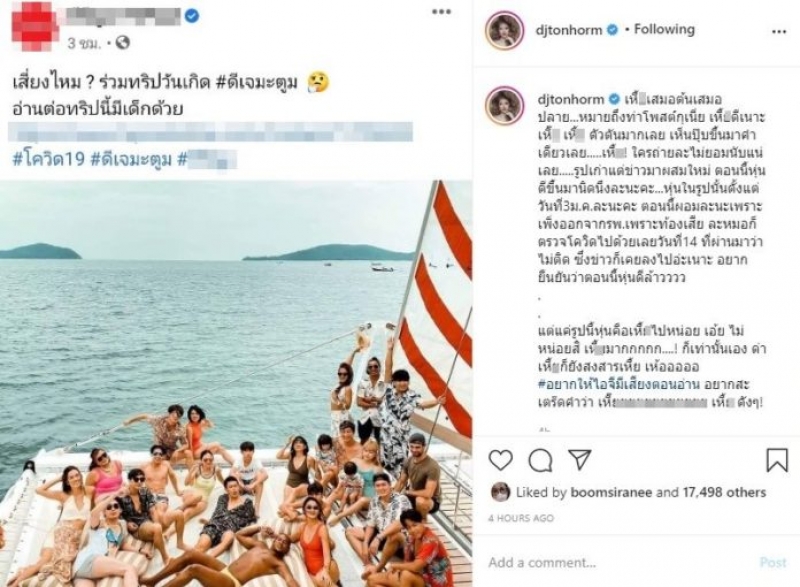Share the post using the paper plane icon
Screen dimensions: 800x587
[580, 459]
